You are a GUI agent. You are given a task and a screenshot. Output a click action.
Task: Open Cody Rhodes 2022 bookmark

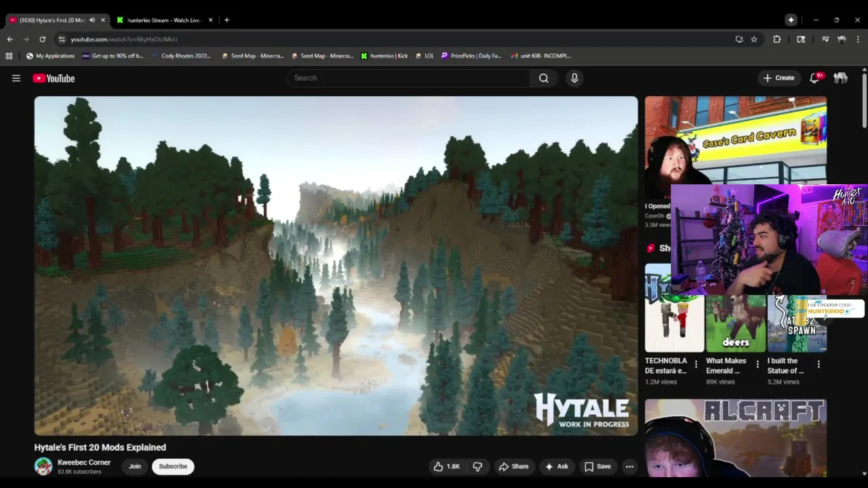click(x=181, y=56)
